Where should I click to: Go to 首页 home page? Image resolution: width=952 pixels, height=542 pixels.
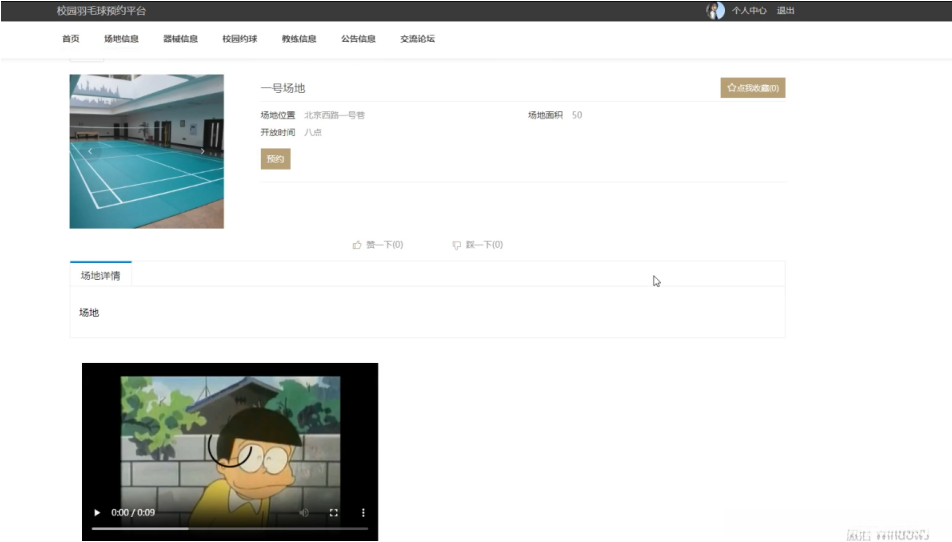pos(70,38)
